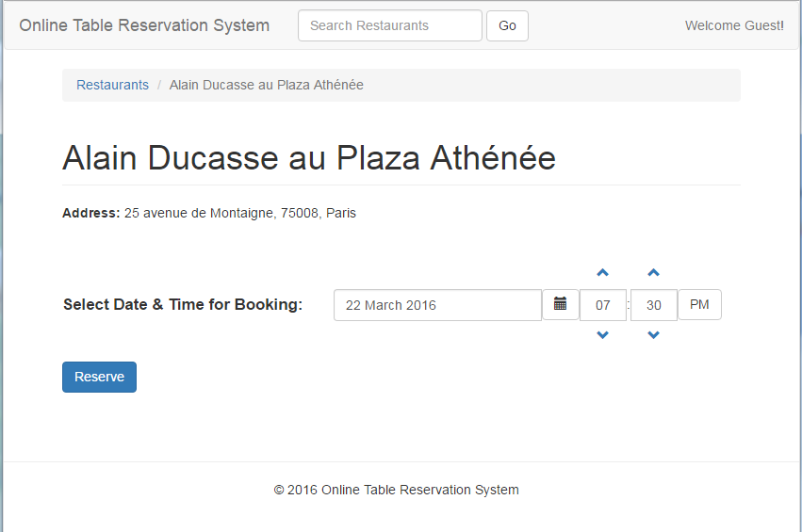Click the breadcrumb text Alain Ducasse au Plaza Athénée
The height and width of the screenshot is (532, 802).
click(267, 85)
